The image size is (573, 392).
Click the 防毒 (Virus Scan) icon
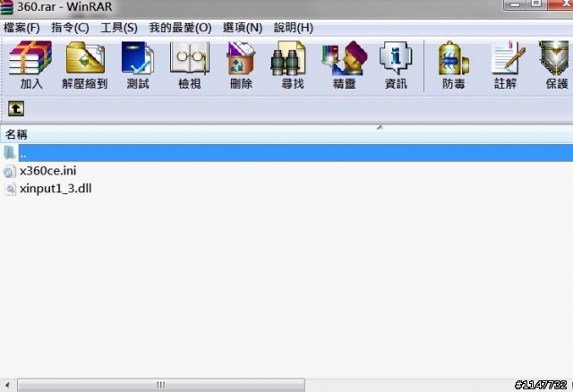coord(454,65)
